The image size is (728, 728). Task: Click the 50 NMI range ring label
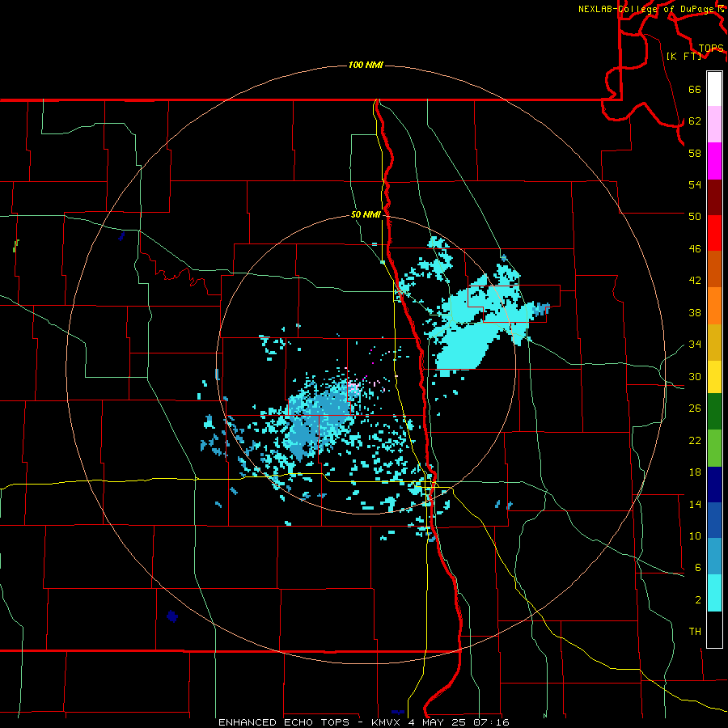366,214
